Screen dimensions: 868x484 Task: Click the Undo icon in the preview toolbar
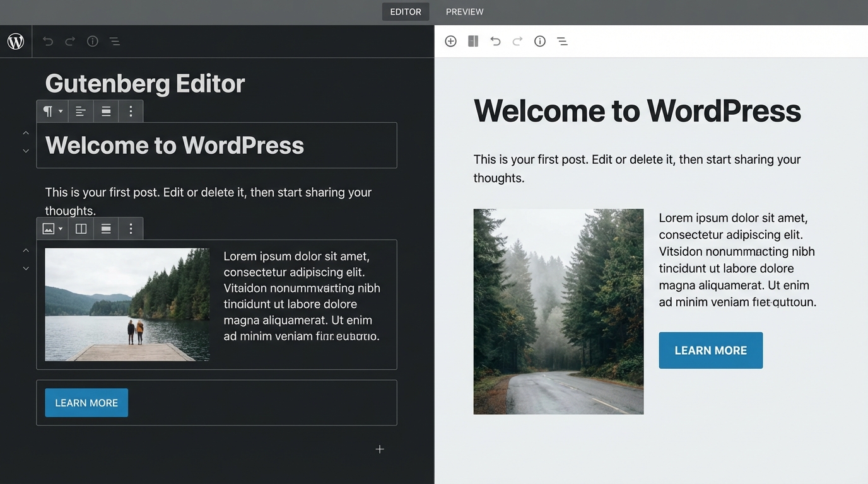495,41
